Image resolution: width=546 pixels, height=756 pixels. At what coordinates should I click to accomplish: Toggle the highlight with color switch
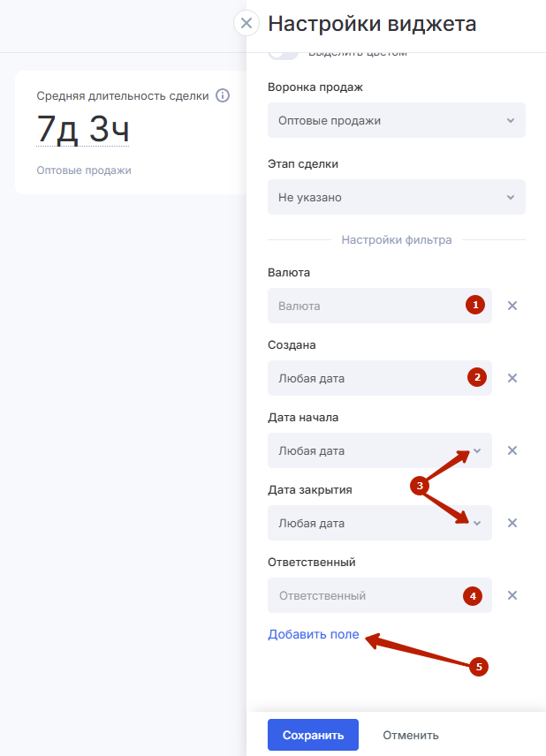coord(283,55)
